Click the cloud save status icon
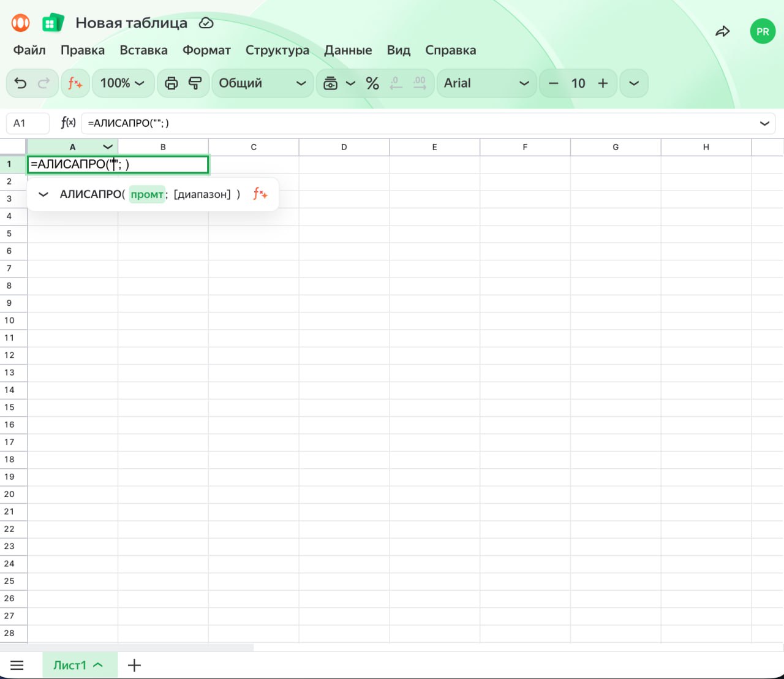 coord(206,23)
